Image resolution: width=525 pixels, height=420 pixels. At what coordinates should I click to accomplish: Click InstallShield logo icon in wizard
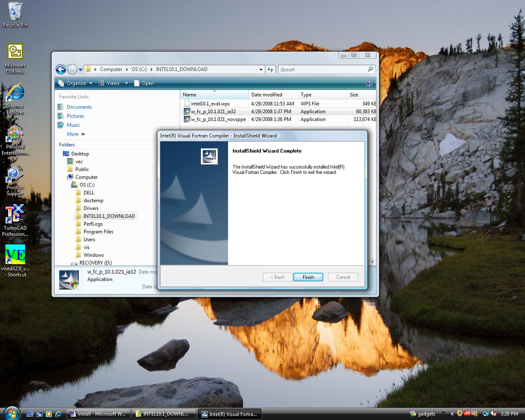click(209, 156)
